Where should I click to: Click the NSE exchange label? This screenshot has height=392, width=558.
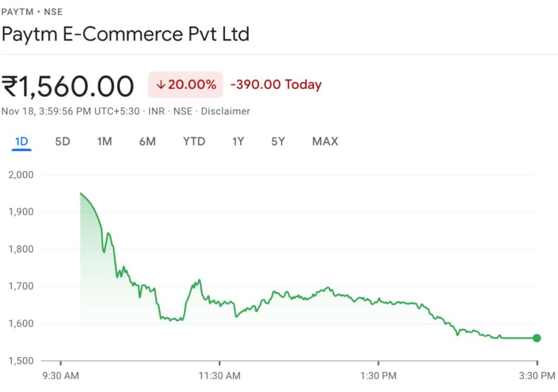coord(183,111)
